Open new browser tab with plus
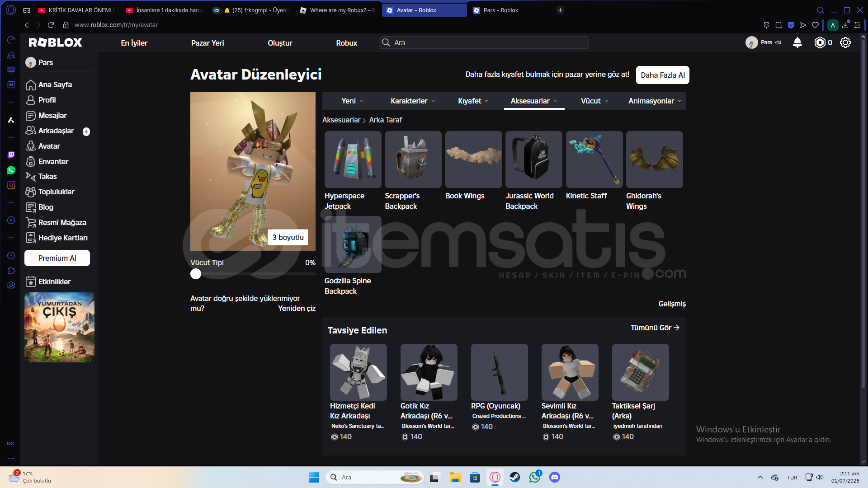 [560, 10]
